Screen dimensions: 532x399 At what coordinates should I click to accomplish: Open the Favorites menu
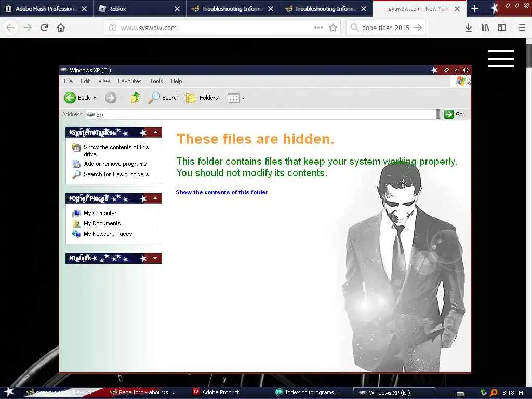tap(129, 81)
